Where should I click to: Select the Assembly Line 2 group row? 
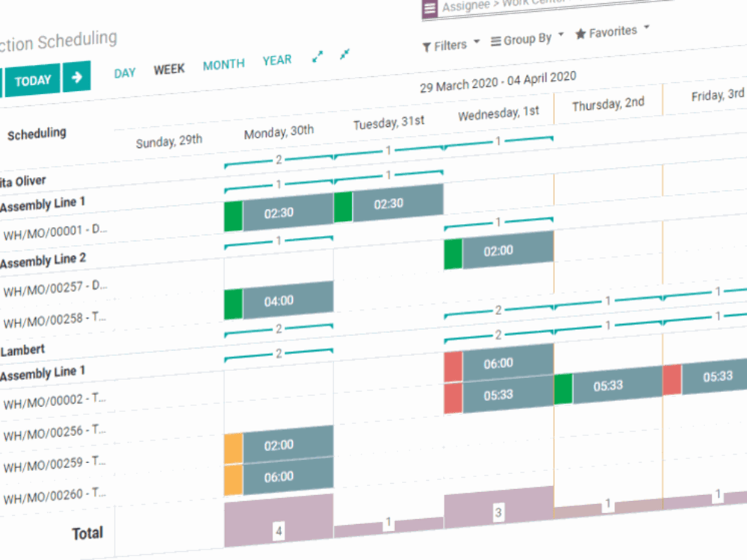click(x=43, y=261)
